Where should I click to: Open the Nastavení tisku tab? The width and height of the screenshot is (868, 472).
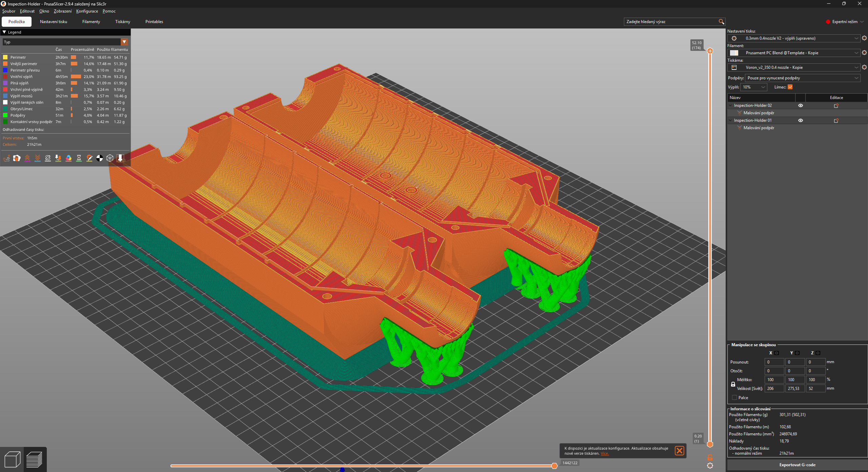pyautogui.click(x=53, y=22)
